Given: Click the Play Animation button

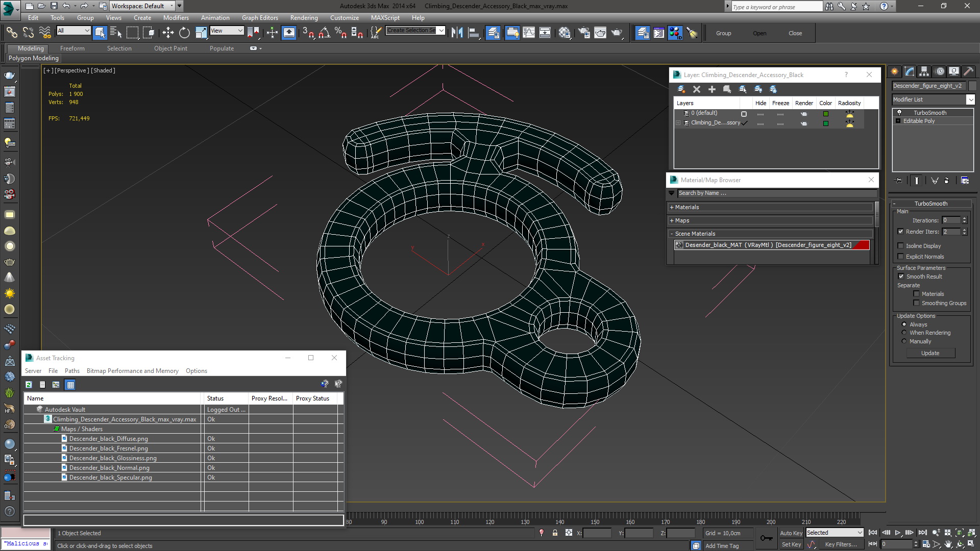Looking at the screenshot, I should point(897,533).
